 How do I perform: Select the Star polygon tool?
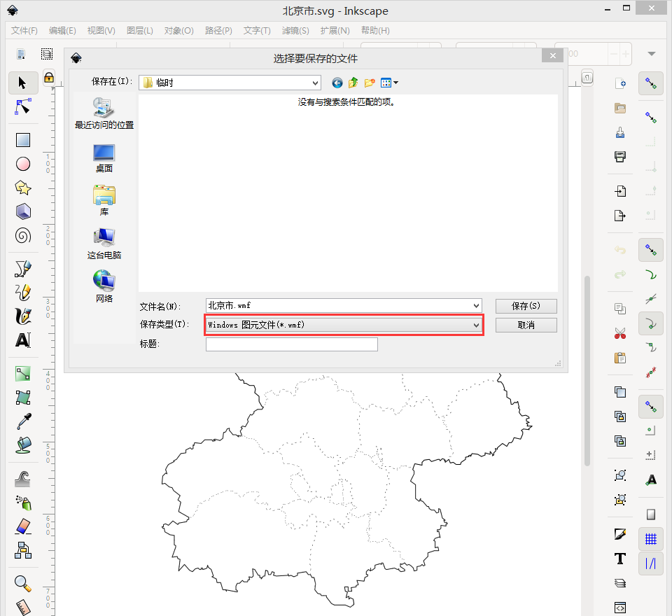coord(22,188)
